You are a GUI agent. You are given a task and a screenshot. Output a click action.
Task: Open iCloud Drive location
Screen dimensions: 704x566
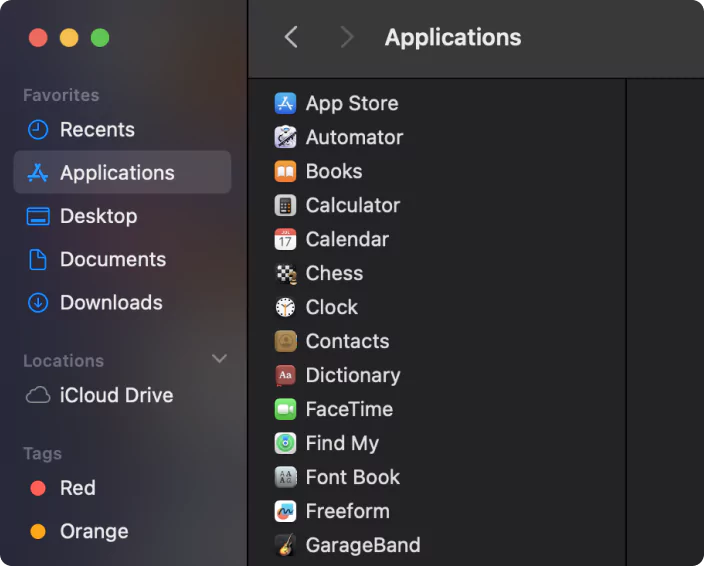(122, 395)
